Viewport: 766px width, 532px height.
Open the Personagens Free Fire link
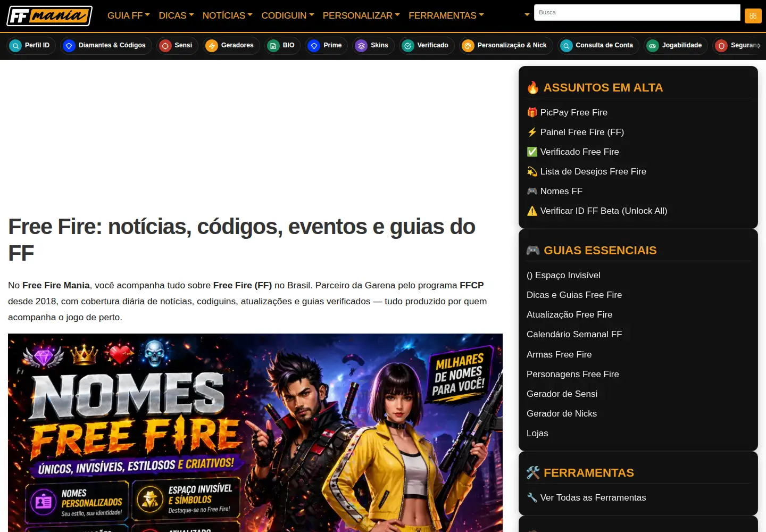[573, 374]
